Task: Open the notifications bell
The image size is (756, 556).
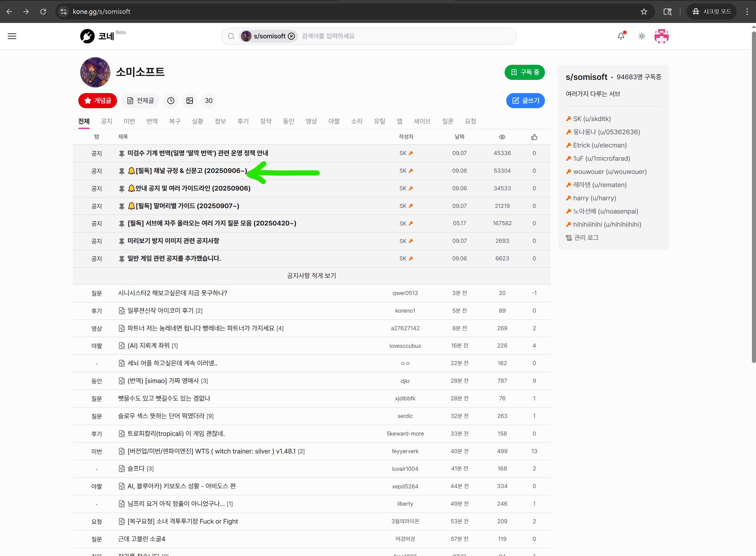Action: [621, 36]
